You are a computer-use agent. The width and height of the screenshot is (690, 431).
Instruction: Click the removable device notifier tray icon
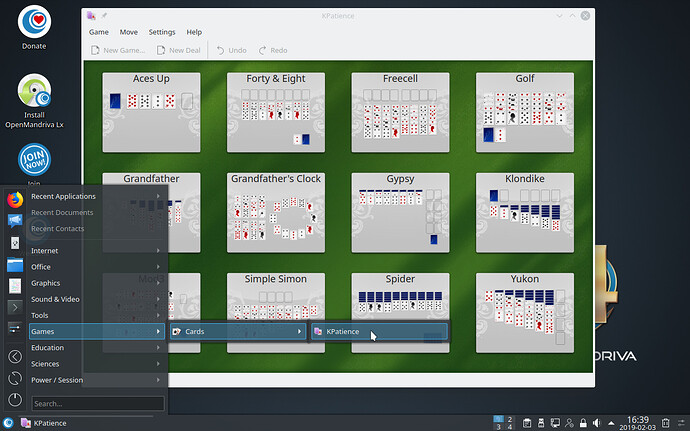point(541,423)
